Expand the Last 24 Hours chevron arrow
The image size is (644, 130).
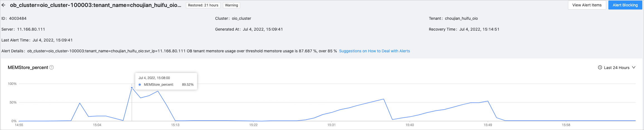tap(634, 67)
